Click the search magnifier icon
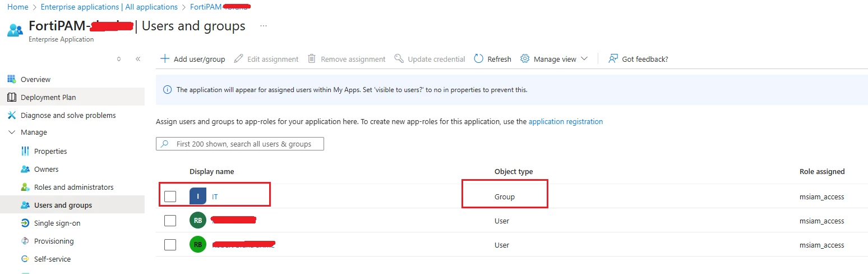This screenshot has width=868, height=274. tap(165, 144)
